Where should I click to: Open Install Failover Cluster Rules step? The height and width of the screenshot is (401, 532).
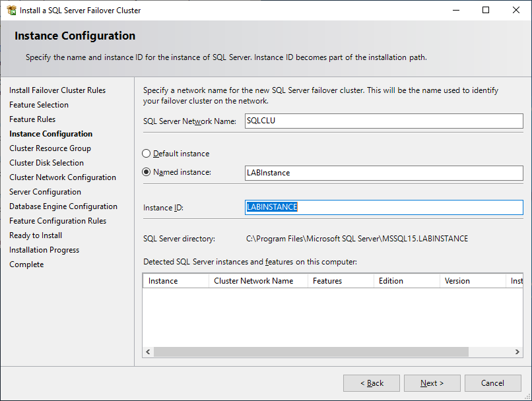pyautogui.click(x=57, y=90)
